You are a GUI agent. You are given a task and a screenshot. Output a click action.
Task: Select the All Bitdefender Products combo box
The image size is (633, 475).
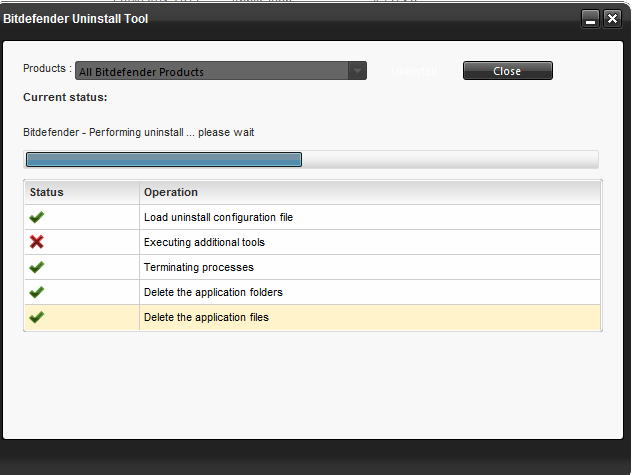(x=221, y=71)
